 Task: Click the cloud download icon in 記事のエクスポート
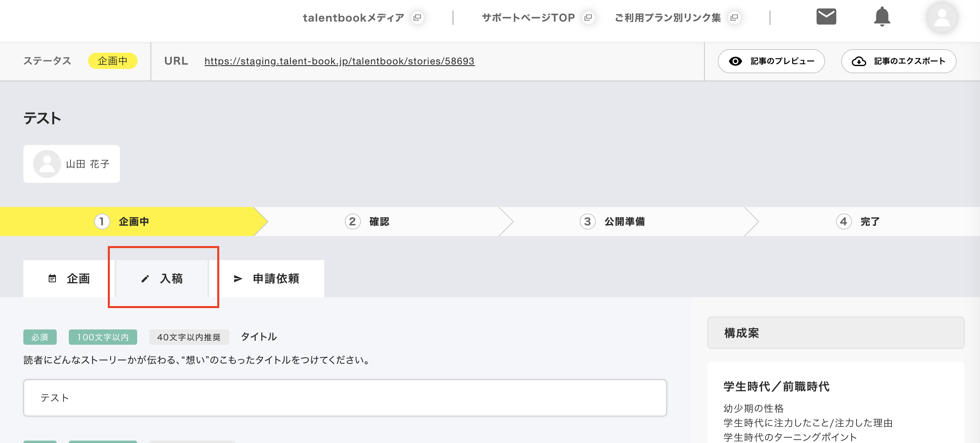(859, 61)
